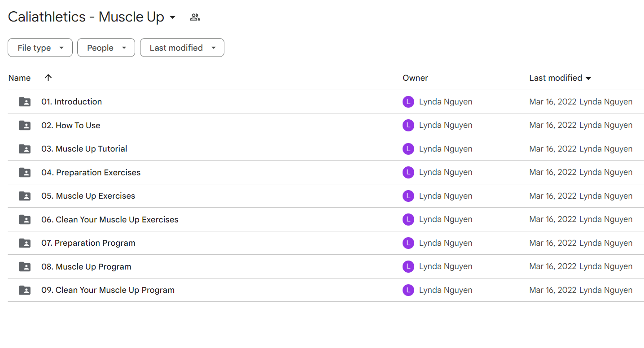Image resolution: width=644 pixels, height=348 pixels.
Task: Click shared folder icon for 08. Muscle Up Program
Action: pos(25,266)
